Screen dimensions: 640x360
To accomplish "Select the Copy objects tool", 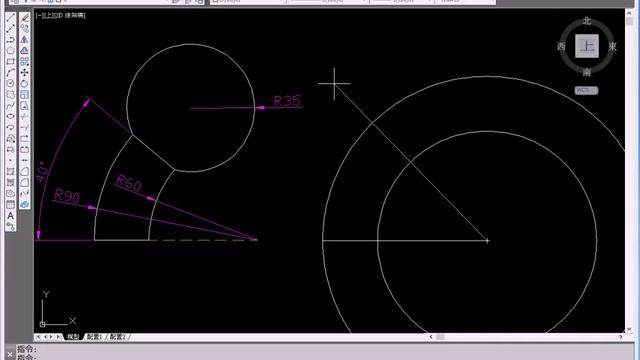I will (24, 29).
